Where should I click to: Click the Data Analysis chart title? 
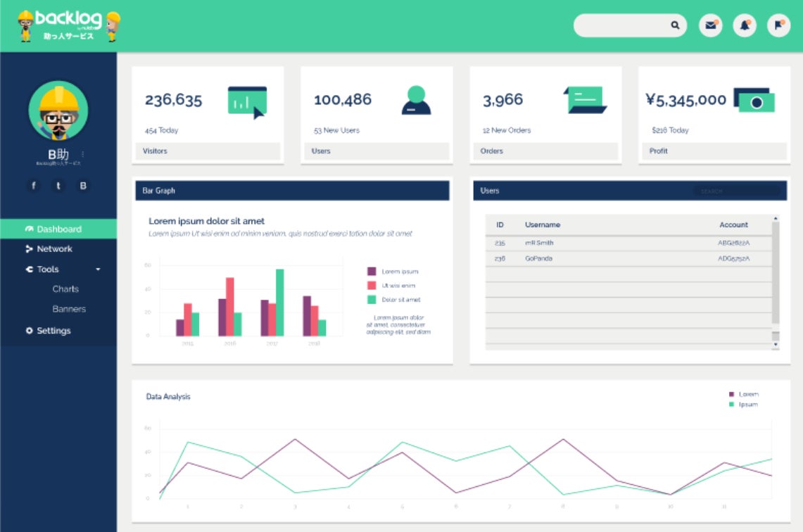[x=168, y=397]
